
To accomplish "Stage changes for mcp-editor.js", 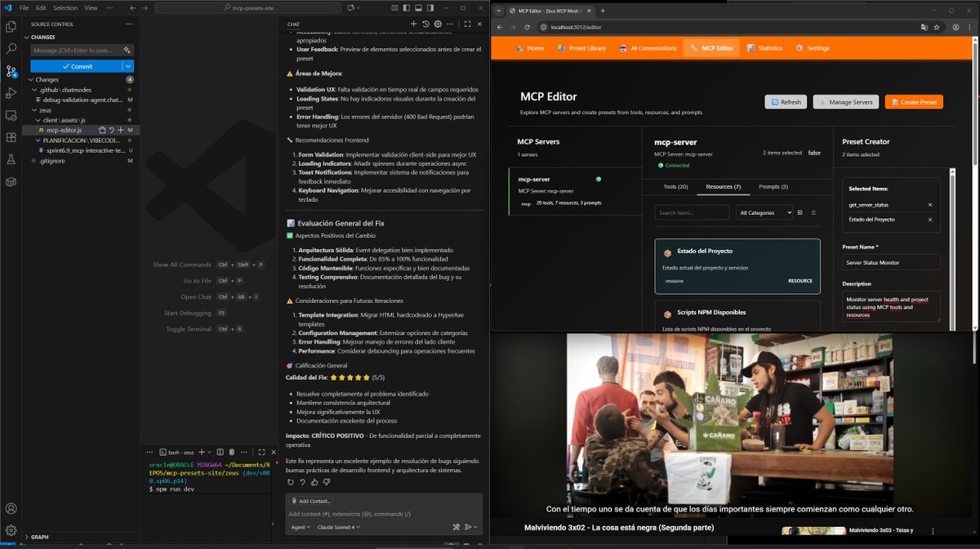I will click(x=120, y=130).
